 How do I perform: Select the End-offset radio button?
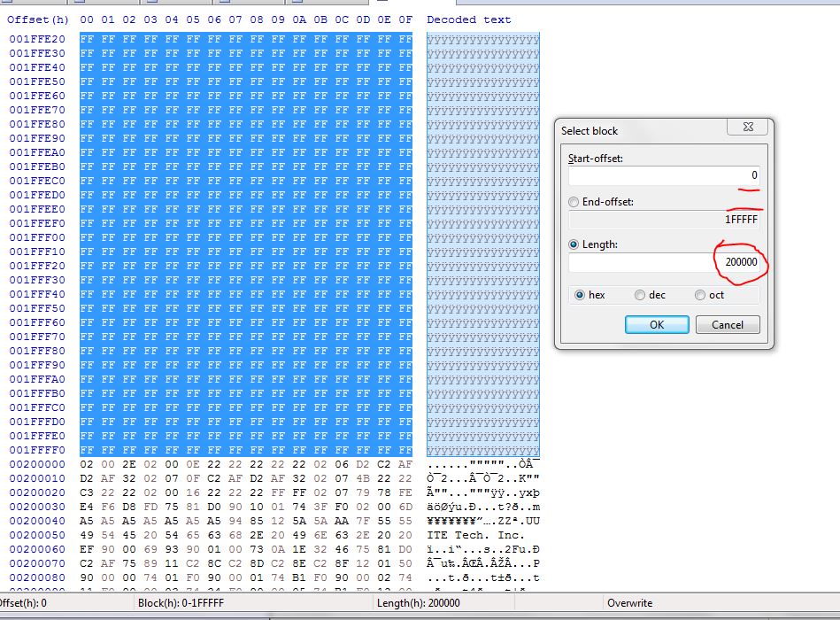point(574,202)
